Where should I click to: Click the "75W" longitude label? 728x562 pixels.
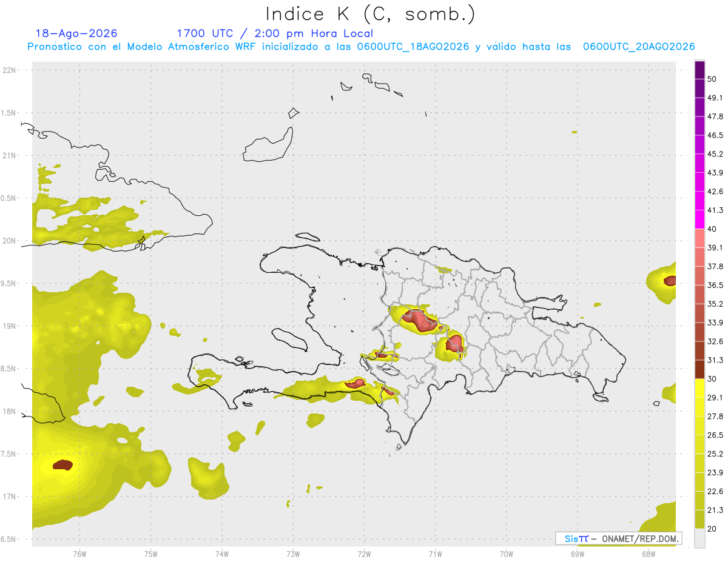click(151, 554)
